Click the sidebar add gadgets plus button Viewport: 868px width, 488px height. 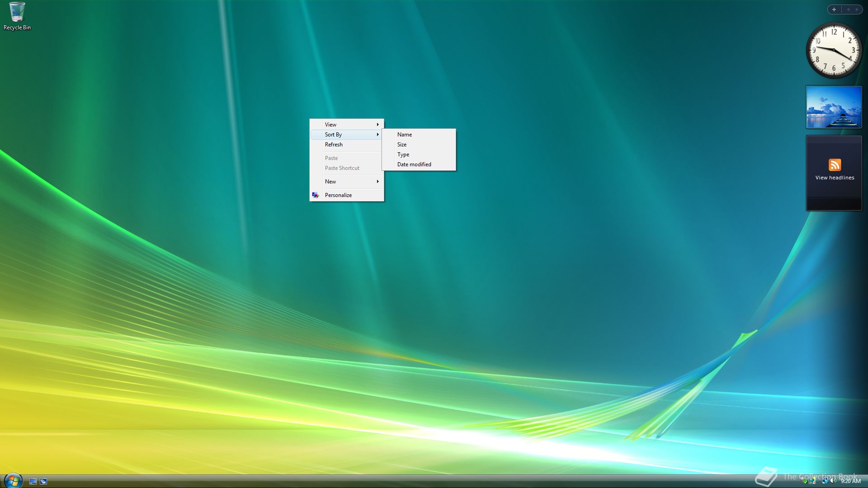pos(834,9)
